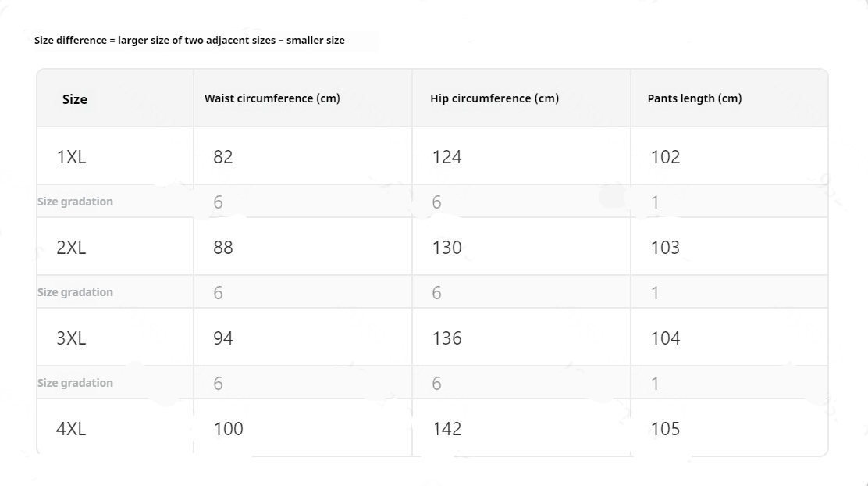Select the Pants length (cm) header
The height and width of the screenshot is (486, 868).
(x=695, y=98)
